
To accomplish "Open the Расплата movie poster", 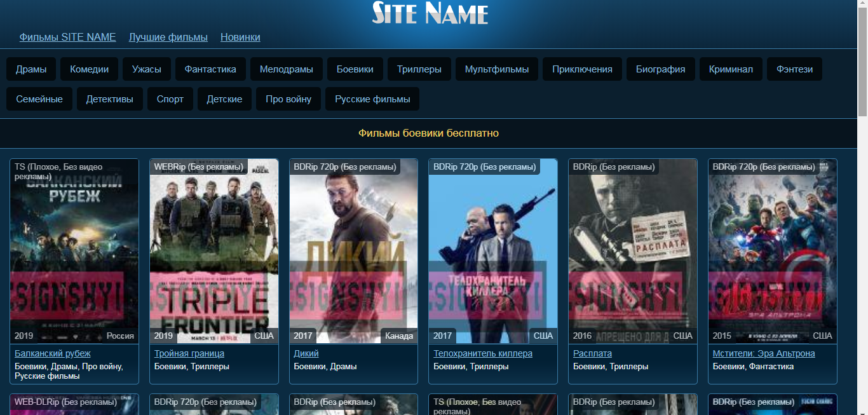I will [x=633, y=251].
